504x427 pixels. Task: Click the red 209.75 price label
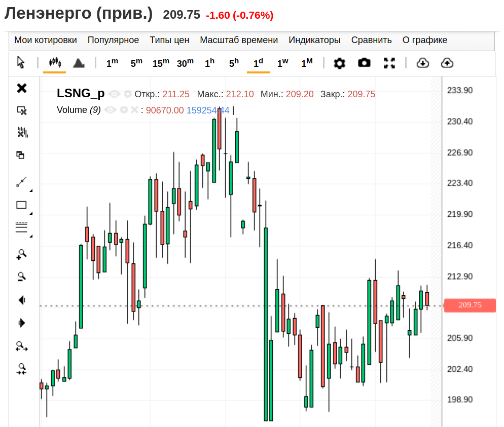click(470, 305)
